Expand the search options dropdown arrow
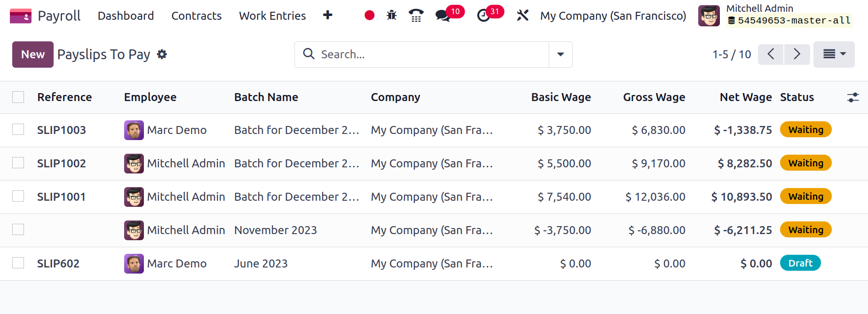868x314 pixels. click(x=560, y=55)
